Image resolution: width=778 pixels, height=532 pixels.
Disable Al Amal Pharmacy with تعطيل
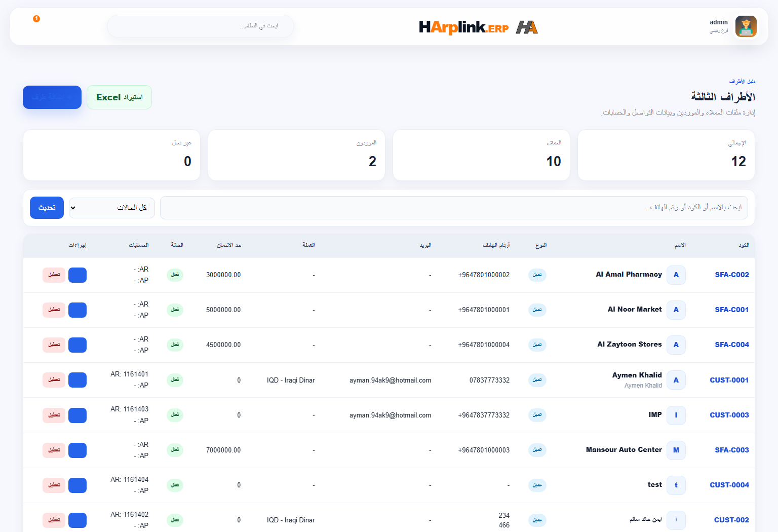click(54, 275)
